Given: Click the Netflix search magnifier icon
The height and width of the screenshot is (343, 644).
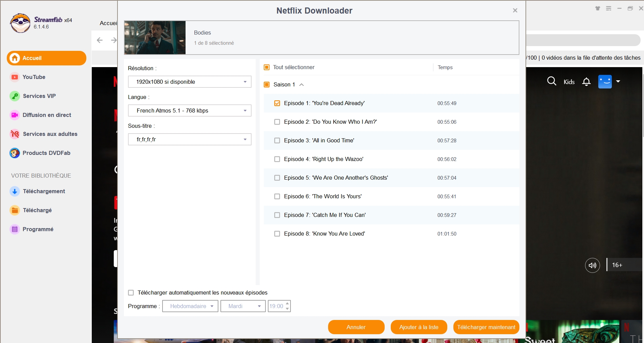Looking at the screenshot, I should 552,81.
